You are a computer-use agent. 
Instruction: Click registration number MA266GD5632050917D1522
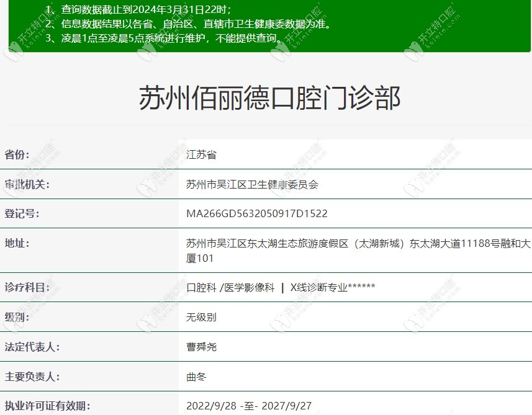[x=257, y=213]
